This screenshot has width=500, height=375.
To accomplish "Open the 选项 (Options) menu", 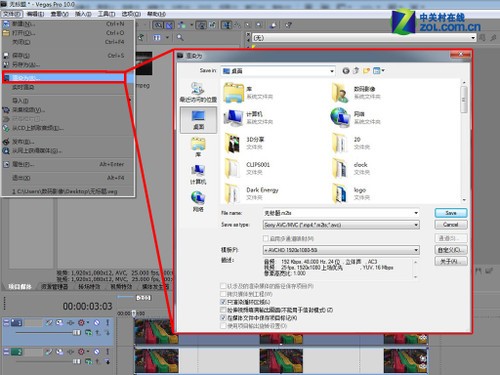I will tap(131, 14).
